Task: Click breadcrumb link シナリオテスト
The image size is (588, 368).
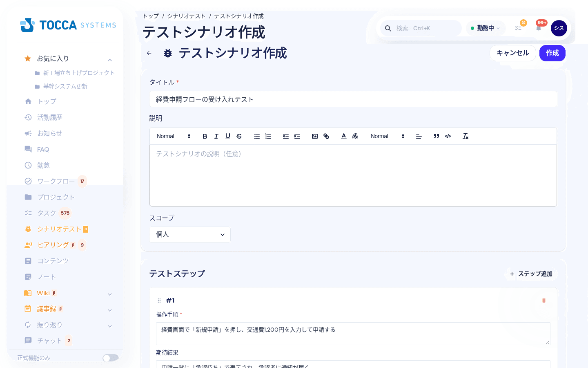Action: pyautogui.click(x=186, y=16)
